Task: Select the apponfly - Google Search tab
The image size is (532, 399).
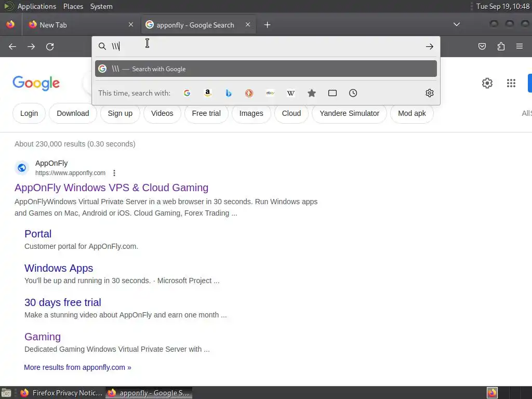Action: [x=198, y=25]
